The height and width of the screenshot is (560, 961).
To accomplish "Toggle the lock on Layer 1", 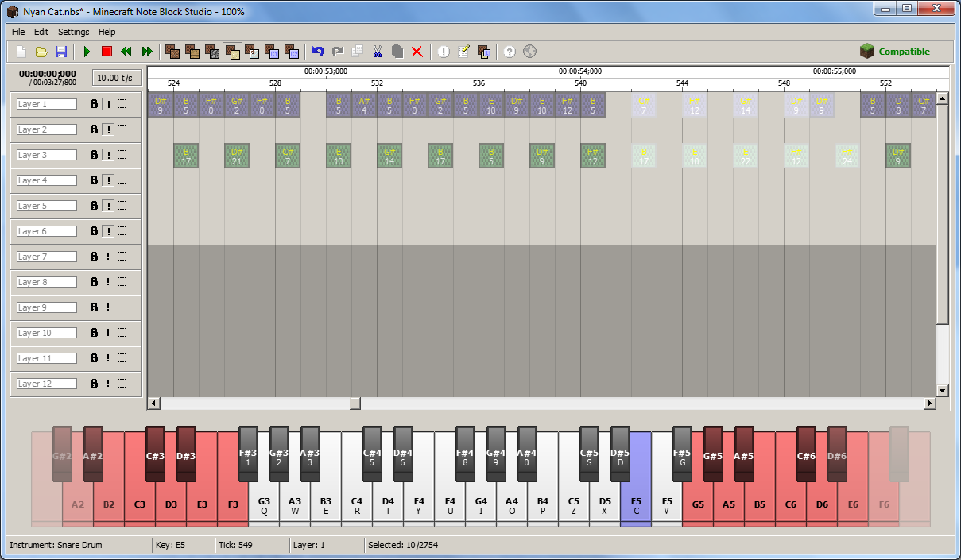I will pyautogui.click(x=94, y=104).
